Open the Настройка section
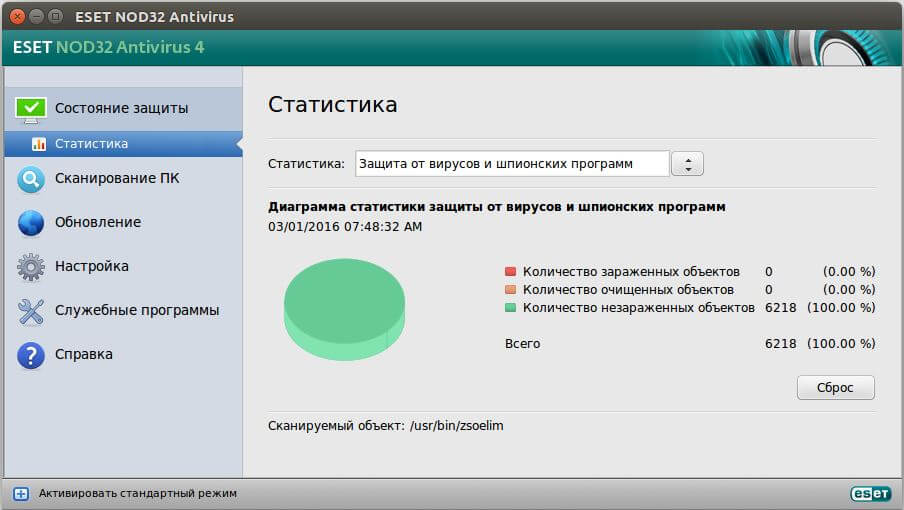 [x=123, y=266]
